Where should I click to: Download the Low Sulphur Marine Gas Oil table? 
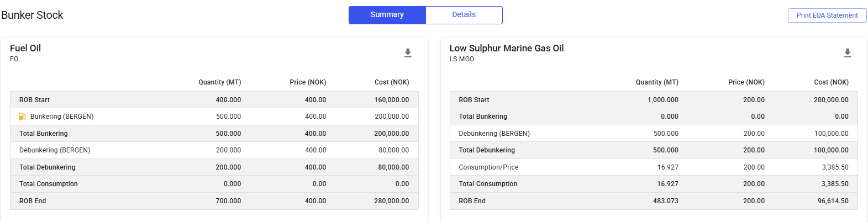pyautogui.click(x=848, y=53)
